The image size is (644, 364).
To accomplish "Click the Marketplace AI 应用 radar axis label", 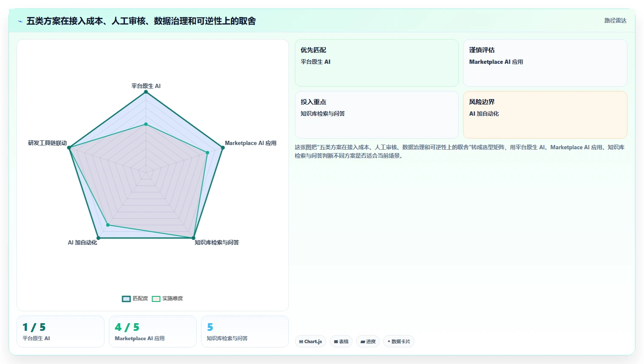I will tap(251, 143).
